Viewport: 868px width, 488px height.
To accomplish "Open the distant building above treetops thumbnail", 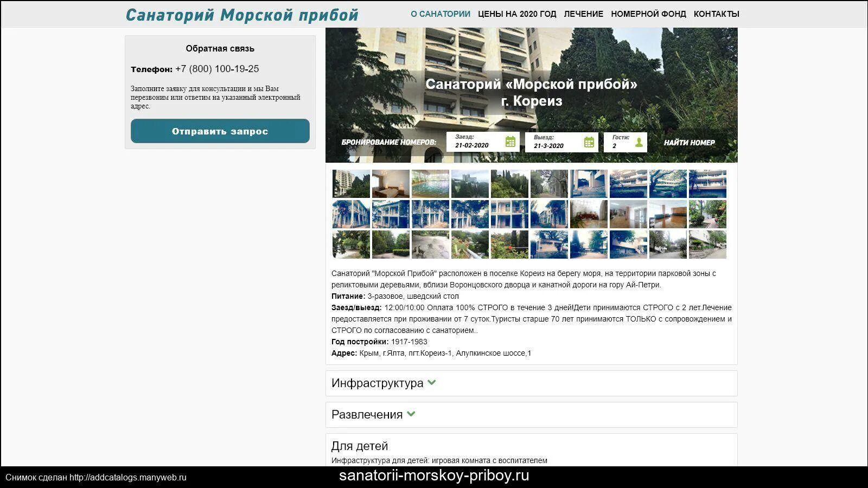I will click(x=470, y=184).
